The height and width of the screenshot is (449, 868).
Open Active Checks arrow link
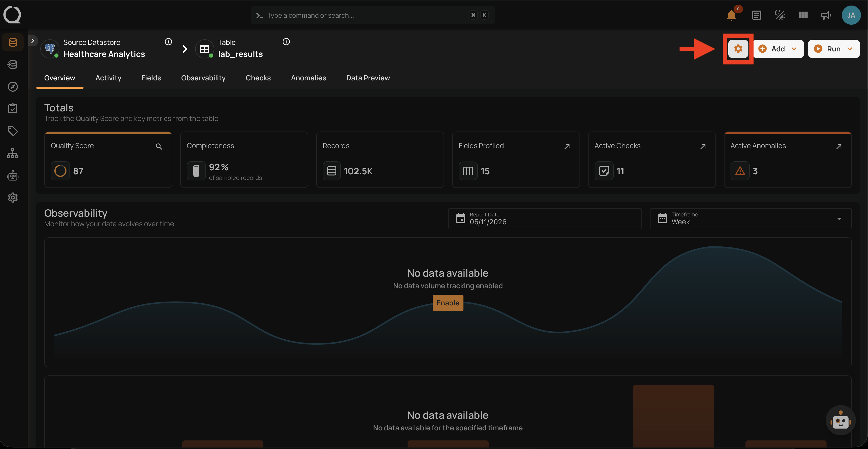(703, 146)
